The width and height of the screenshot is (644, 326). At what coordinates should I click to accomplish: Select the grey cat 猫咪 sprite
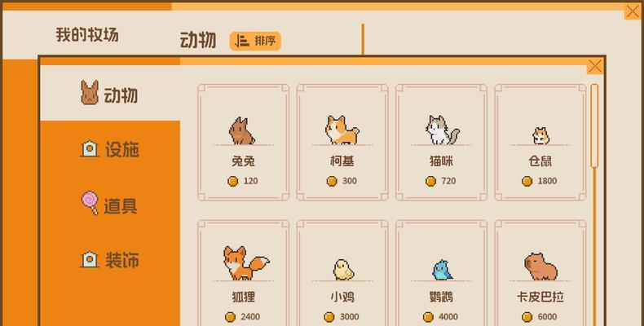tap(442, 130)
